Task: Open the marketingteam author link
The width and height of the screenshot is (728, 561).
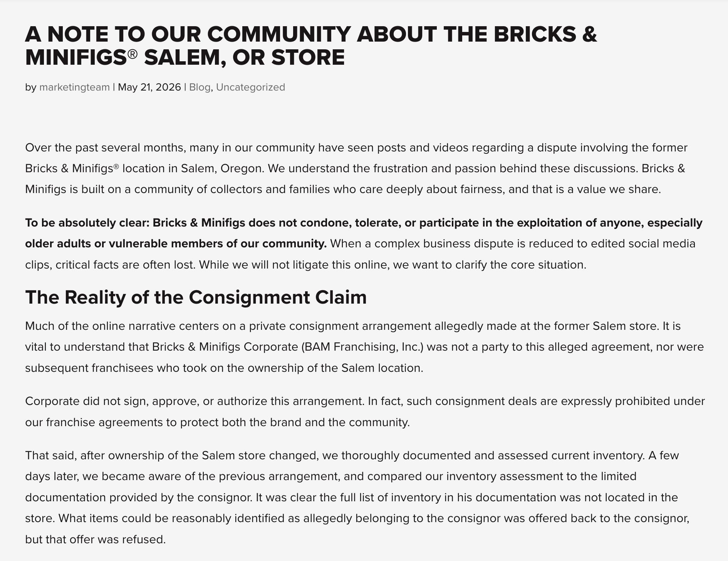Action: (74, 87)
